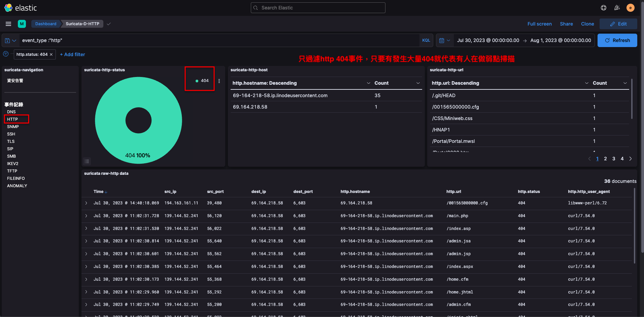Expand the 11:02:29.960 document row
Image resolution: width=644 pixels, height=317 pixels.
click(x=87, y=292)
